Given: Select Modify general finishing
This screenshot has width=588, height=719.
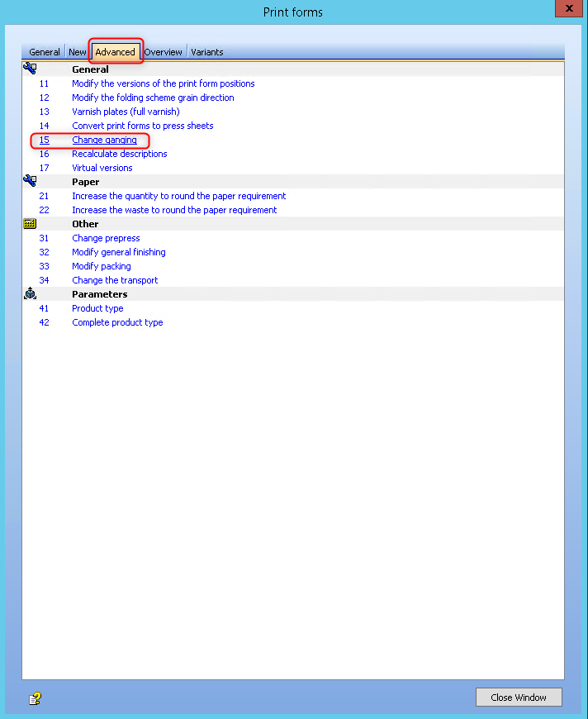Looking at the screenshot, I should 119,252.
